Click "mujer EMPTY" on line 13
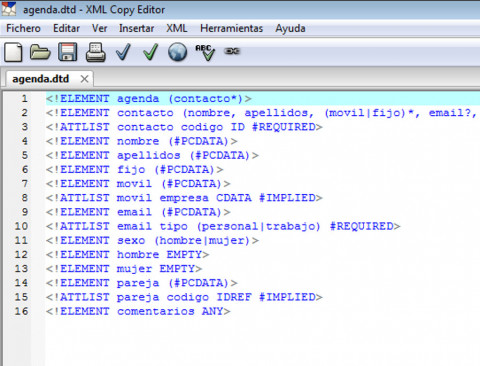The image size is (480, 366). 156,269
